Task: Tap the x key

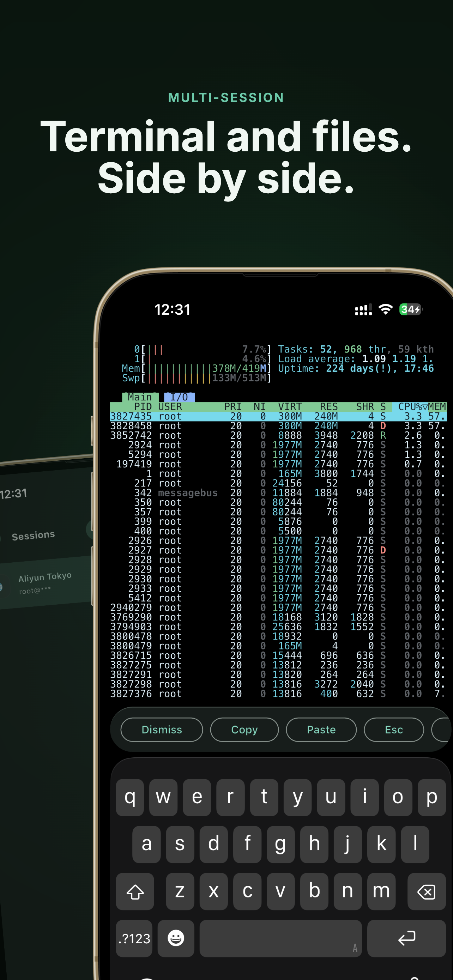Action: [214, 891]
